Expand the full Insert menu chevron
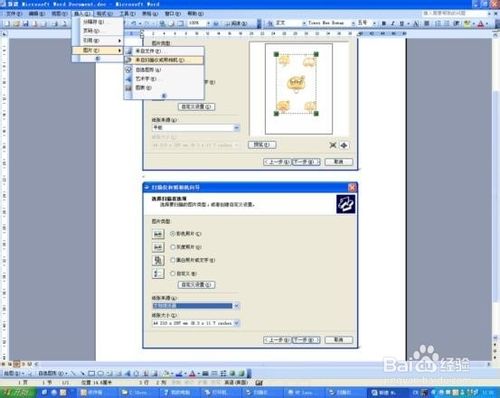The image size is (500, 398). 98,59
